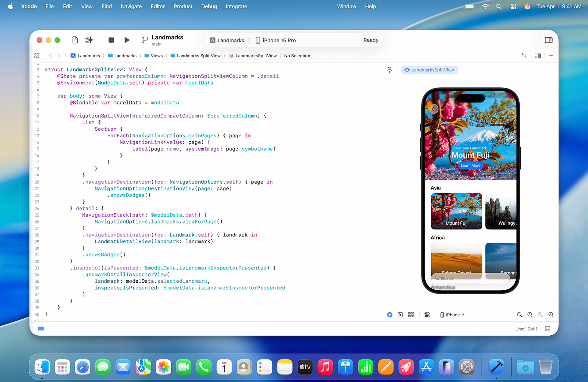
Task: Run the Landmarks app scheme
Action: (127, 40)
